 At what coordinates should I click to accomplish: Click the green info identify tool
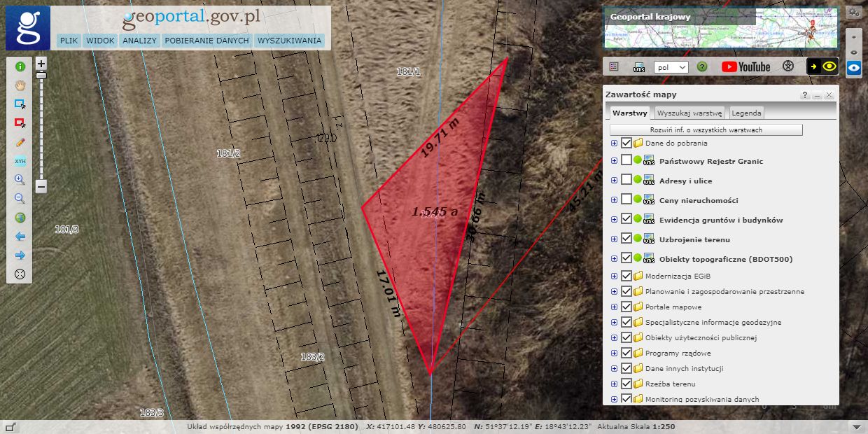20,66
